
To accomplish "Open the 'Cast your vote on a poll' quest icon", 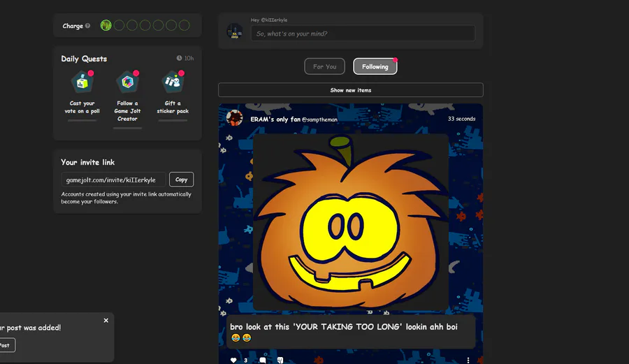I will click(82, 82).
